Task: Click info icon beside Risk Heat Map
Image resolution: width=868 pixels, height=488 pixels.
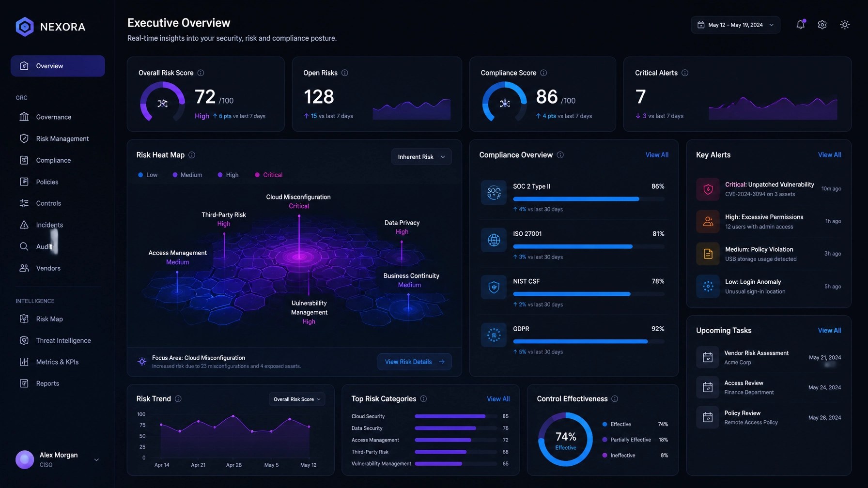Action: (x=192, y=155)
